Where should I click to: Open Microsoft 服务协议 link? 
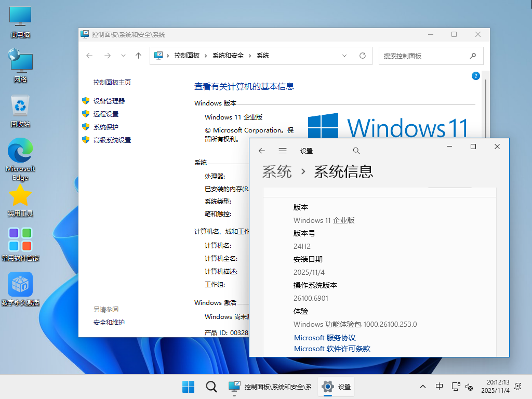tap(324, 337)
